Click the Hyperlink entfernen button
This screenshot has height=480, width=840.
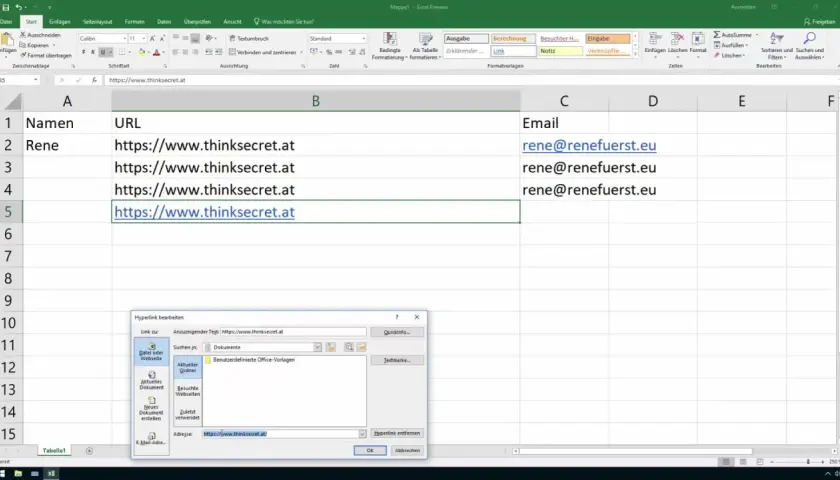[397, 433]
